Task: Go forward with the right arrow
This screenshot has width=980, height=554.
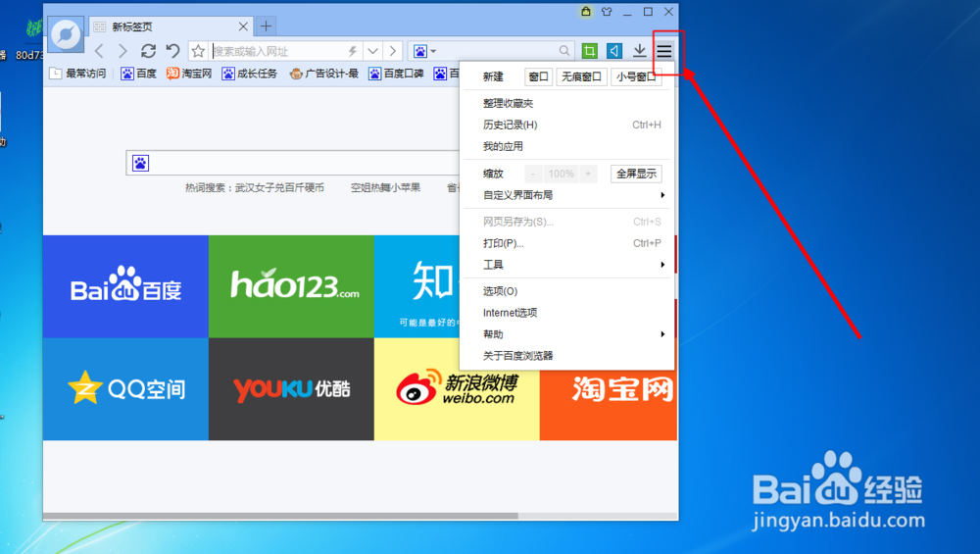Action: click(123, 51)
